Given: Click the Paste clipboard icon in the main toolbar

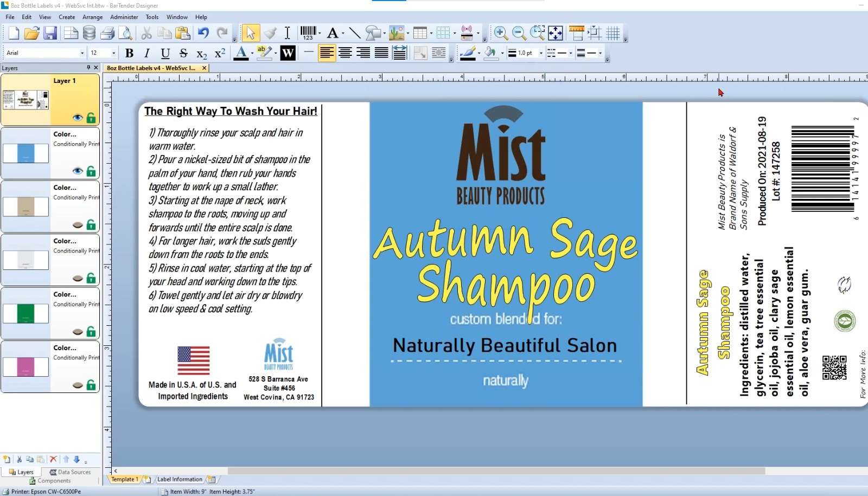Looking at the screenshot, I should pyautogui.click(x=183, y=34).
